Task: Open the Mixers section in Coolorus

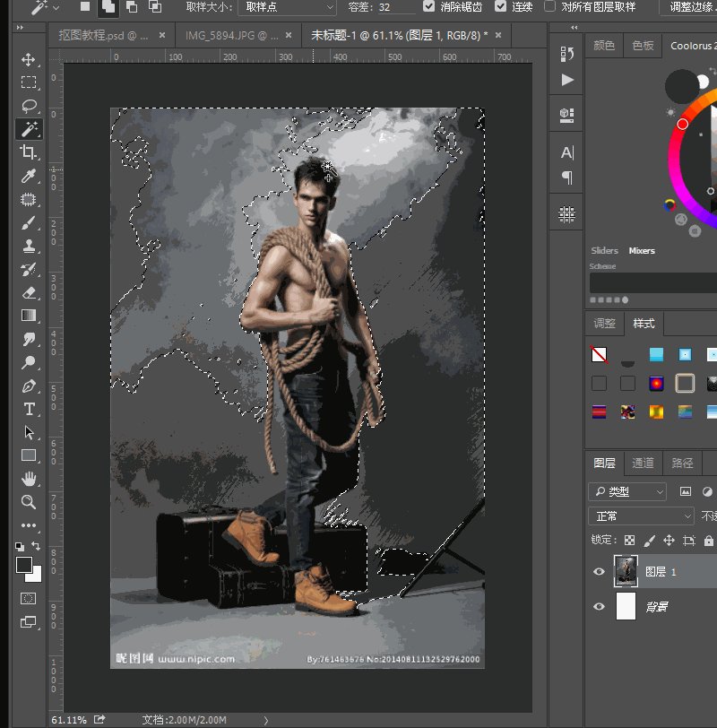Action: coord(642,251)
